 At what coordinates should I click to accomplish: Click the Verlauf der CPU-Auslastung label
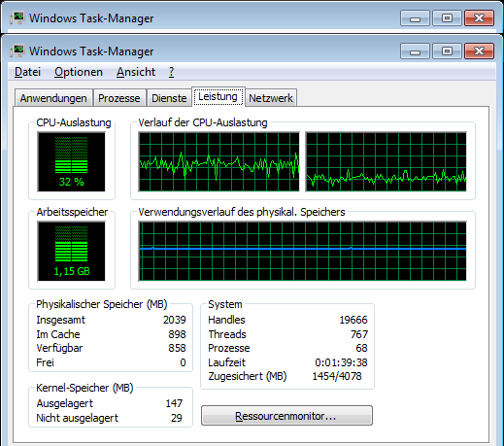pos(203,122)
